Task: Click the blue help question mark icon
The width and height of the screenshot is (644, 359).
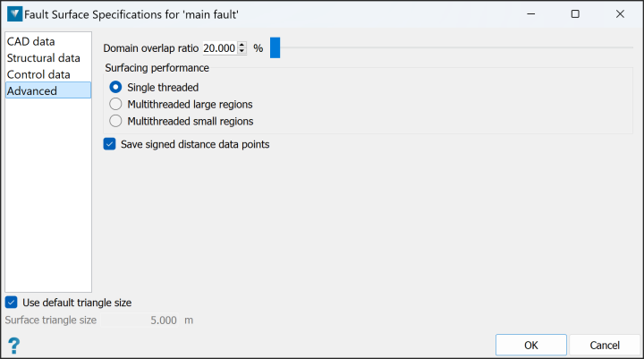Action: pos(13,346)
